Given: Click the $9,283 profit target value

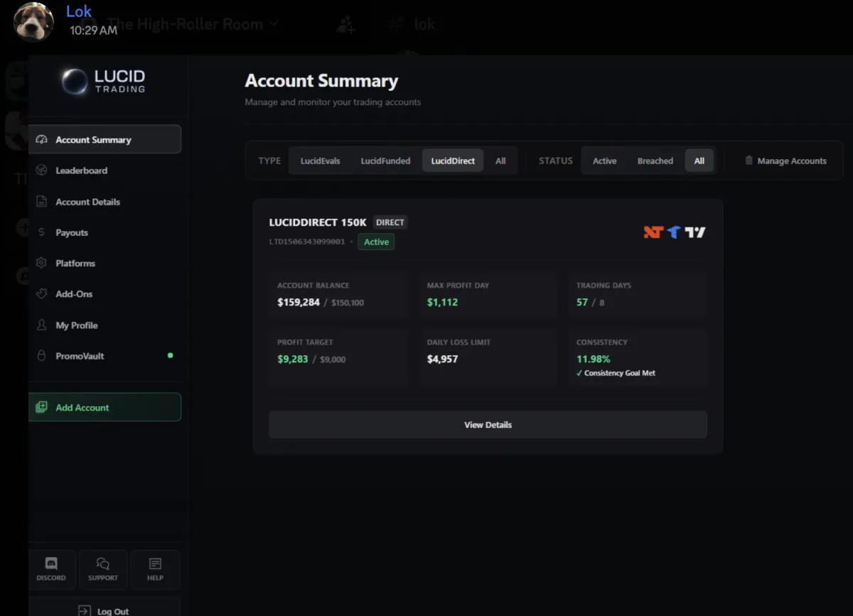Looking at the screenshot, I should click(x=293, y=359).
